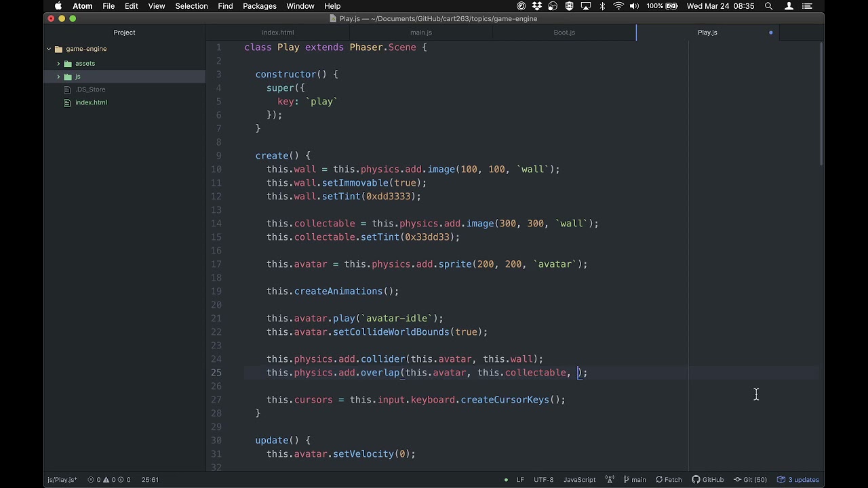This screenshot has width=868, height=488.
Task: Open linter errors count in status bar
Action: click(x=94, y=480)
